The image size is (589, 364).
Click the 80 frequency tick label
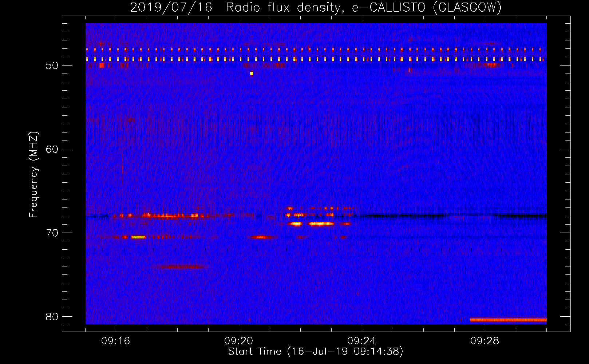point(52,317)
